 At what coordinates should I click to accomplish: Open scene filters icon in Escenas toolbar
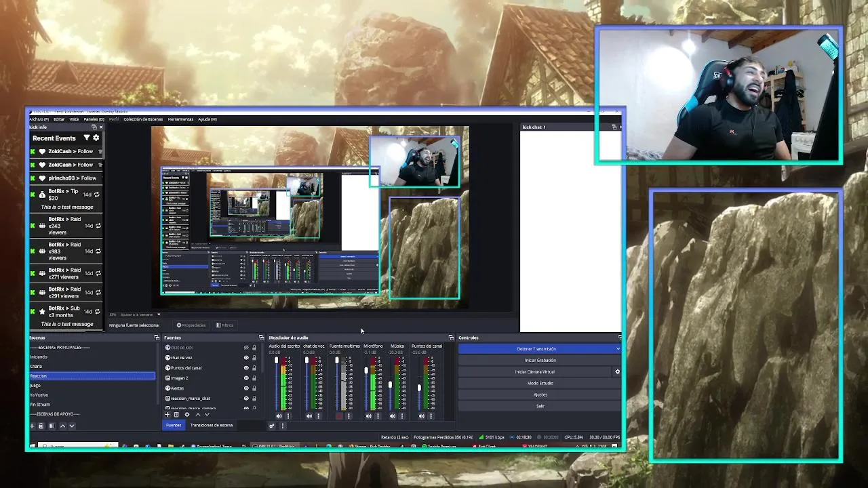pyautogui.click(x=52, y=426)
